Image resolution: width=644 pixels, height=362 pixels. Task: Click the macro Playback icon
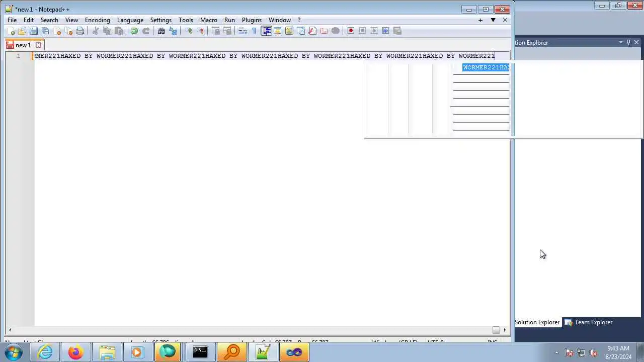tap(374, 31)
